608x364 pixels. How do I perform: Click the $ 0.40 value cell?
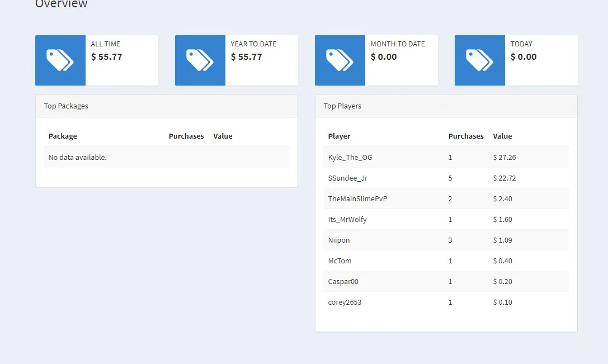[x=502, y=261]
